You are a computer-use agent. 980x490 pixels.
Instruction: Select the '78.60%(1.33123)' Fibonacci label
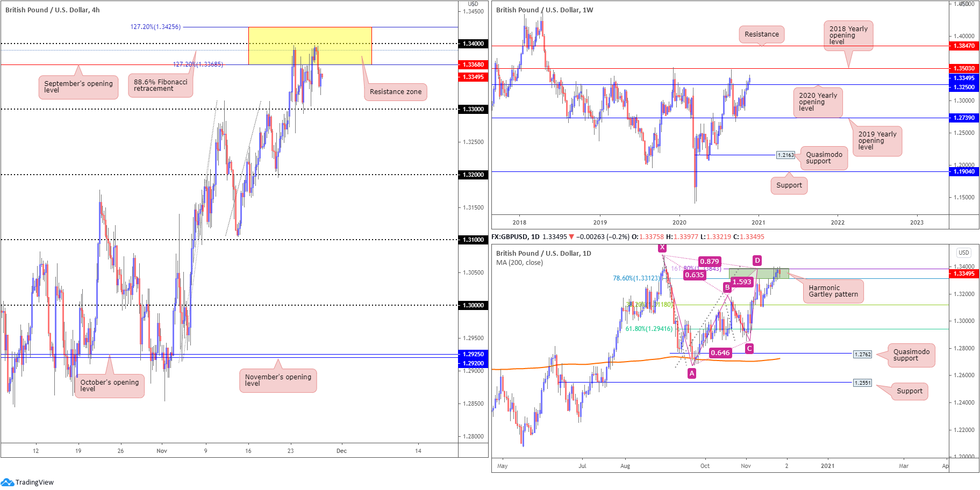coord(636,278)
